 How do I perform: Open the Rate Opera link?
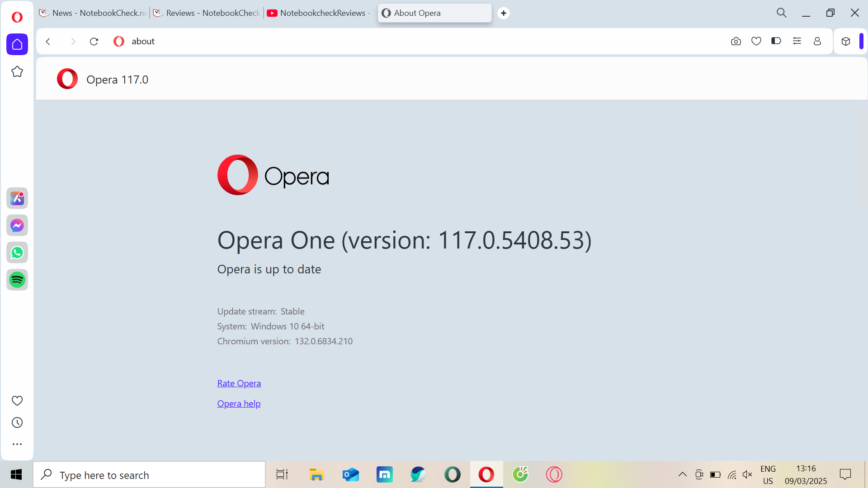click(x=239, y=383)
